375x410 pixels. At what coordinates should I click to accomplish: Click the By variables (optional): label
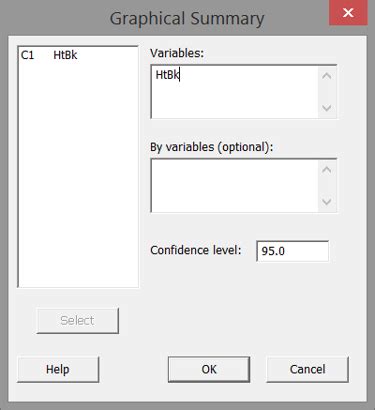coord(212,147)
